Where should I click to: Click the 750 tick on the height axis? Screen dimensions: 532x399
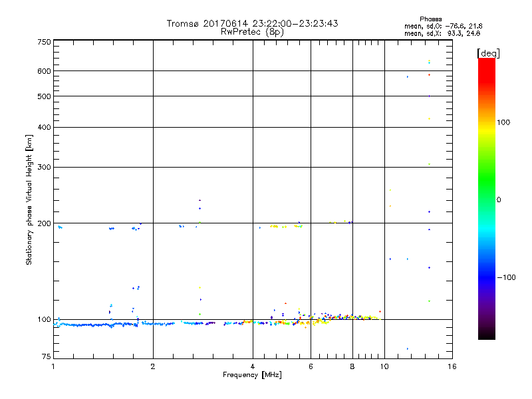[x=44, y=42]
